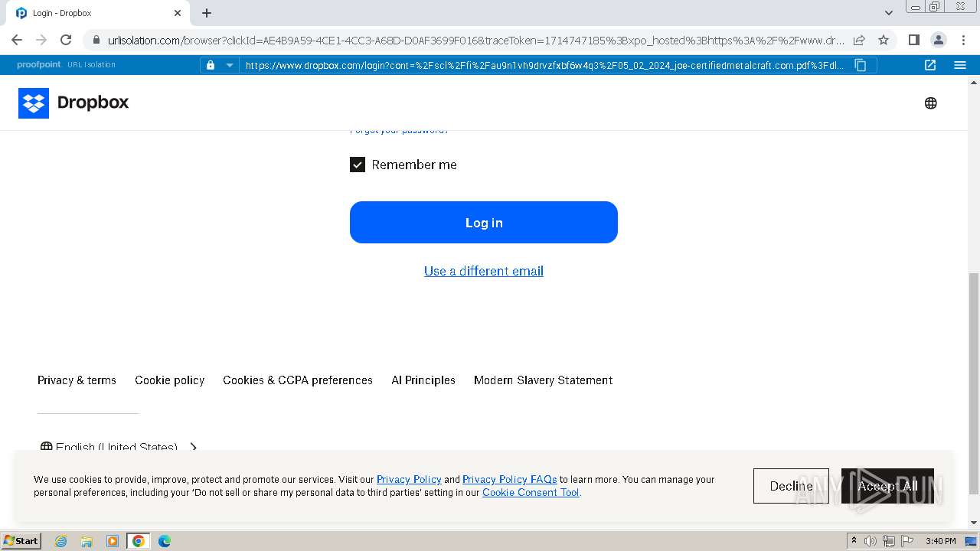980x551 pixels.
Task: Close the Login - Dropbox tab
Action: point(178,13)
